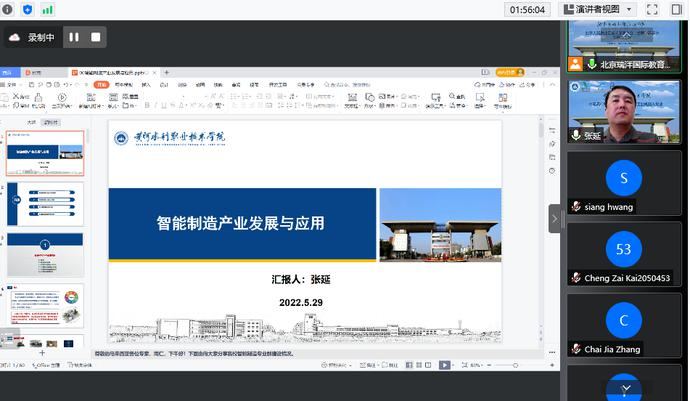Viewport: 690px width, 401px height.
Task: Click the add slide plus below thumbnails
Action: pyautogui.click(x=42, y=353)
